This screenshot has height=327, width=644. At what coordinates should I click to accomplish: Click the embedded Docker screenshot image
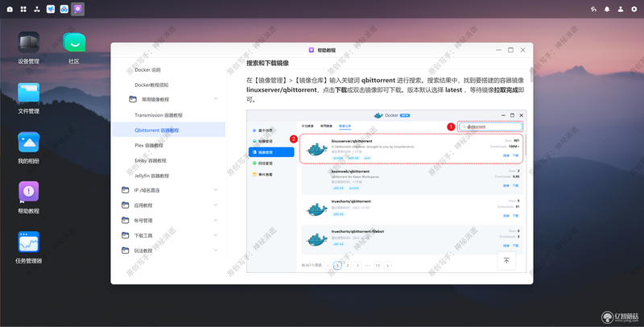click(386, 191)
